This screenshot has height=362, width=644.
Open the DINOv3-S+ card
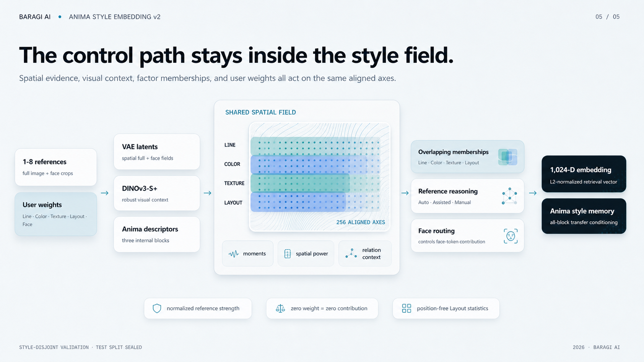157,193
